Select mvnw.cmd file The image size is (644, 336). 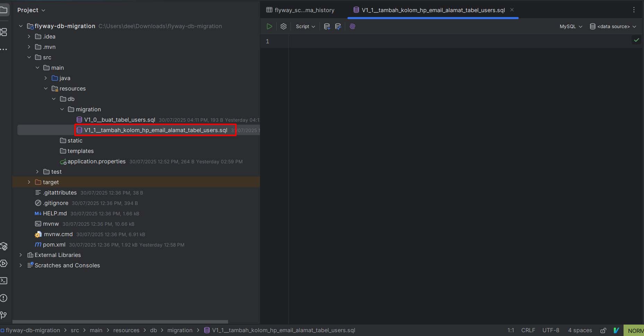[x=58, y=234]
